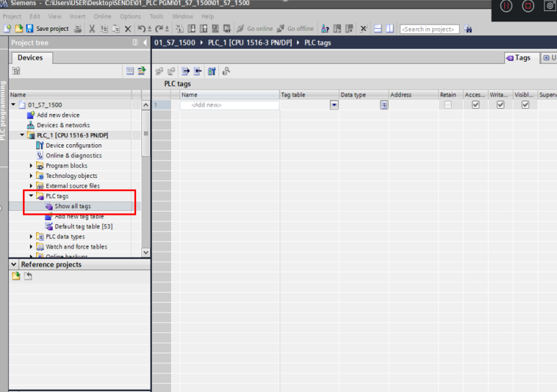This screenshot has width=557, height=392.
Task: Click the Start simulation icon
Action: coord(215,28)
